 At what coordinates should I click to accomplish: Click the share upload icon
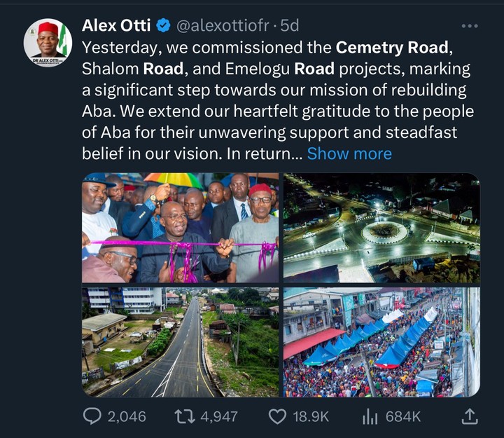(471, 416)
